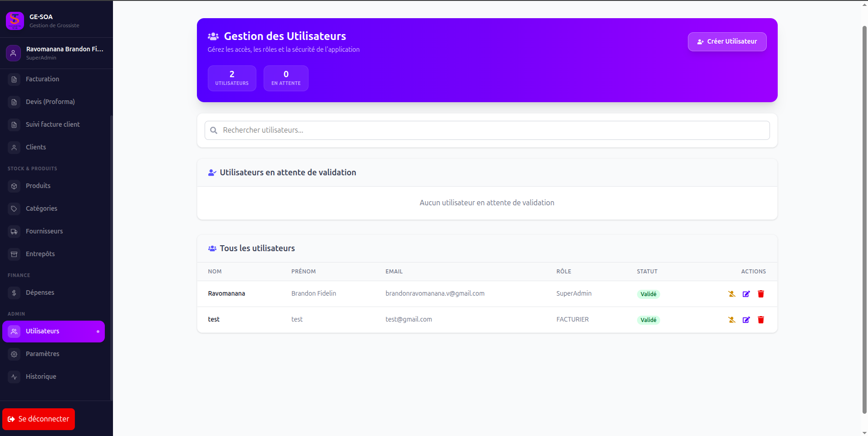
Task: Navigate to Produits
Action: [54, 186]
